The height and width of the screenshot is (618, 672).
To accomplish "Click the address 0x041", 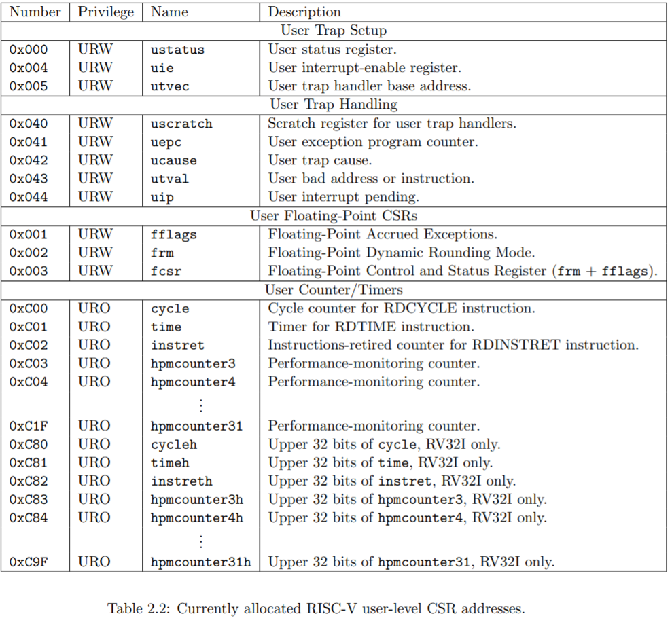I will click(29, 142).
